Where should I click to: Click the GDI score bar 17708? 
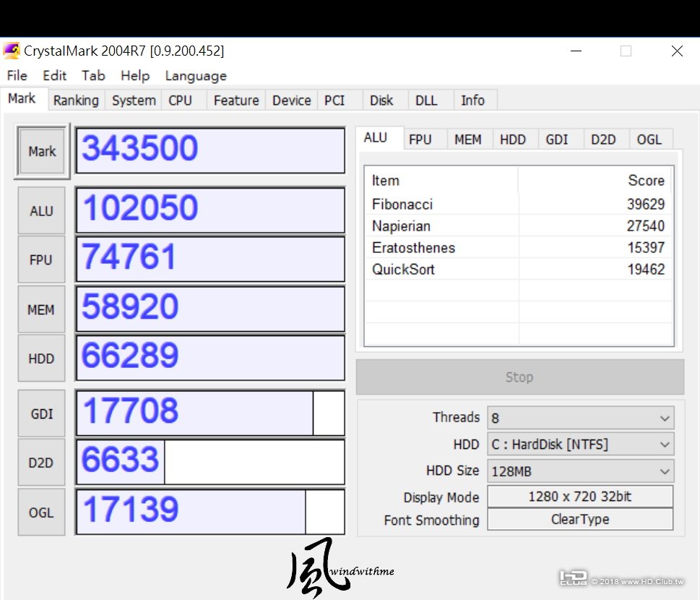click(x=210, y=413)
